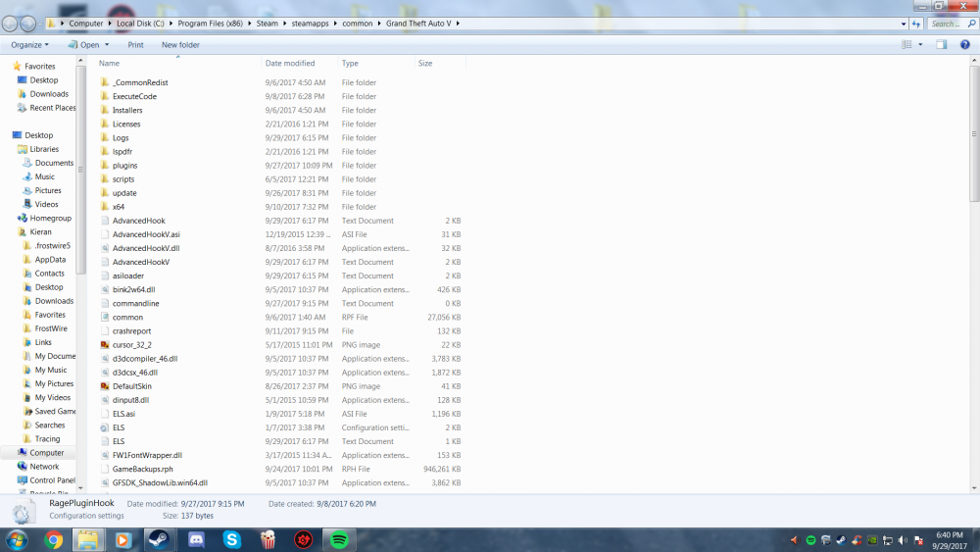Click the Open toolbar button
The width and height of the screenshot is (980, 552).
83,45
